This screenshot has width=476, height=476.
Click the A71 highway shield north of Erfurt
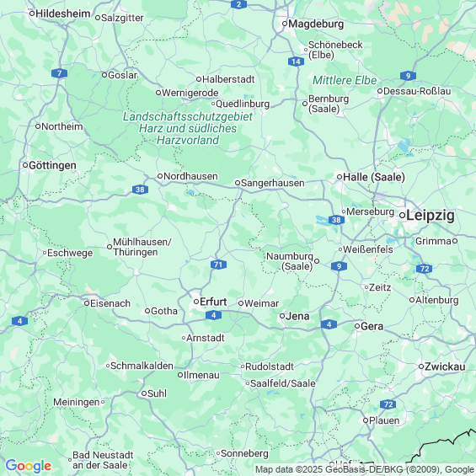218,265
